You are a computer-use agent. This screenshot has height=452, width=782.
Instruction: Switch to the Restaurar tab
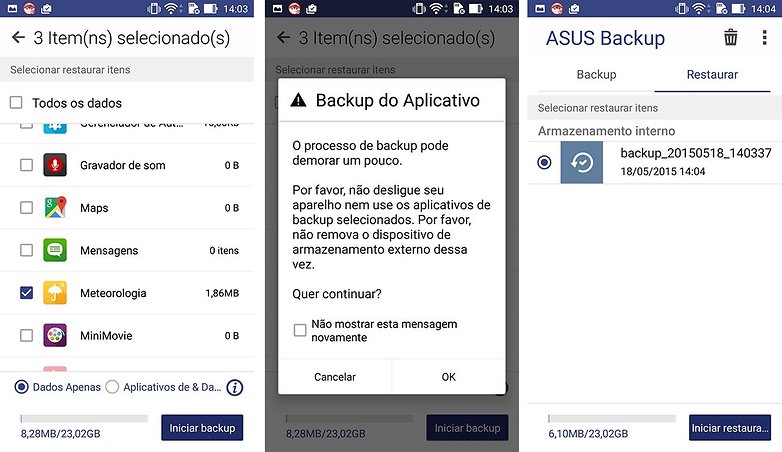click(x=712, y=75)
